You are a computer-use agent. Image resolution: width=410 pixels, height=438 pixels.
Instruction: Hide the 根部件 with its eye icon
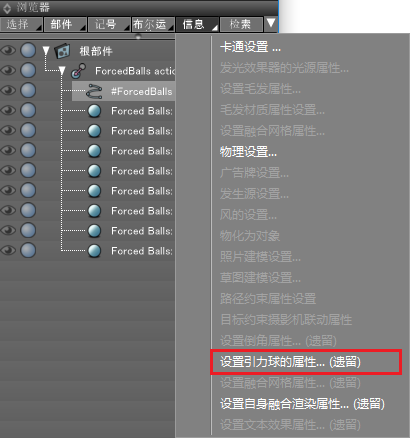click(8, 51)
